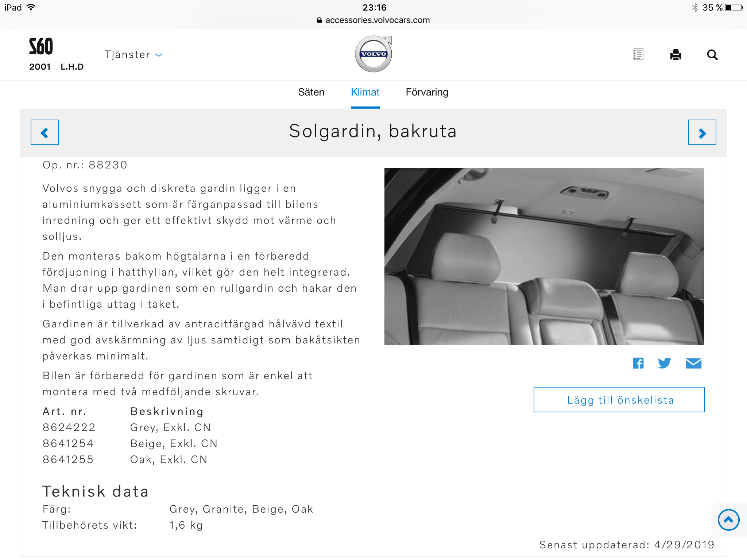Switch to the Säten tab
The image size is (747, 560).
[x=311, y=92]
